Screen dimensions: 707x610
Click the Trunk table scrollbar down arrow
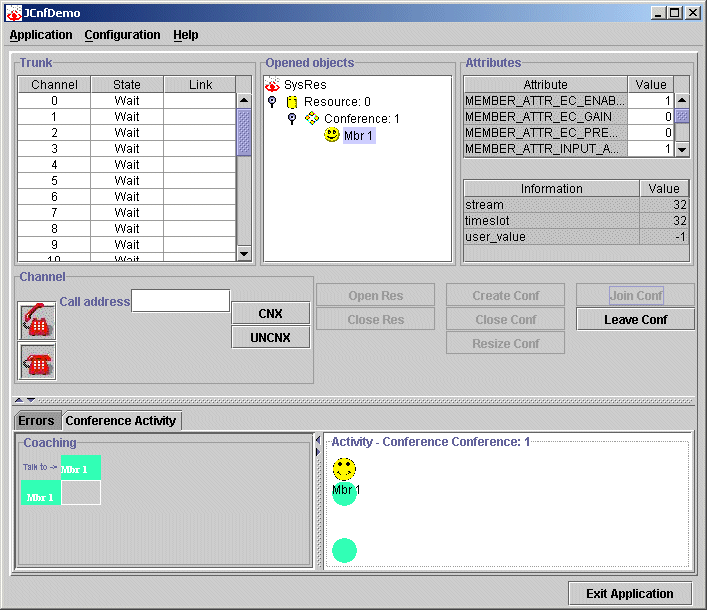tap(244, 254)
